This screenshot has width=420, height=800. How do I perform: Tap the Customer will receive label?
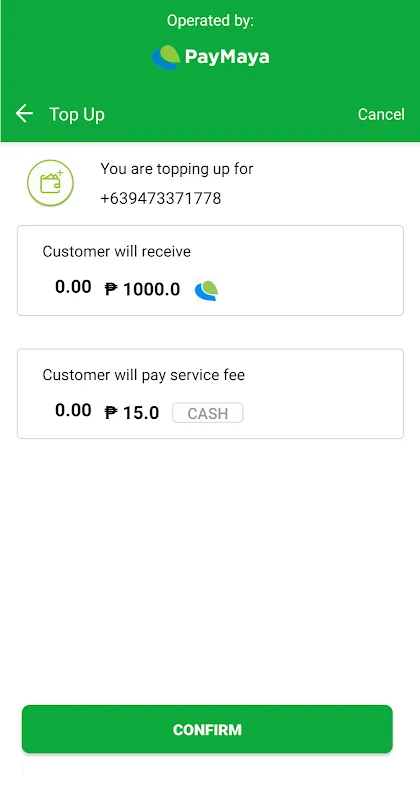pos(117,252)
